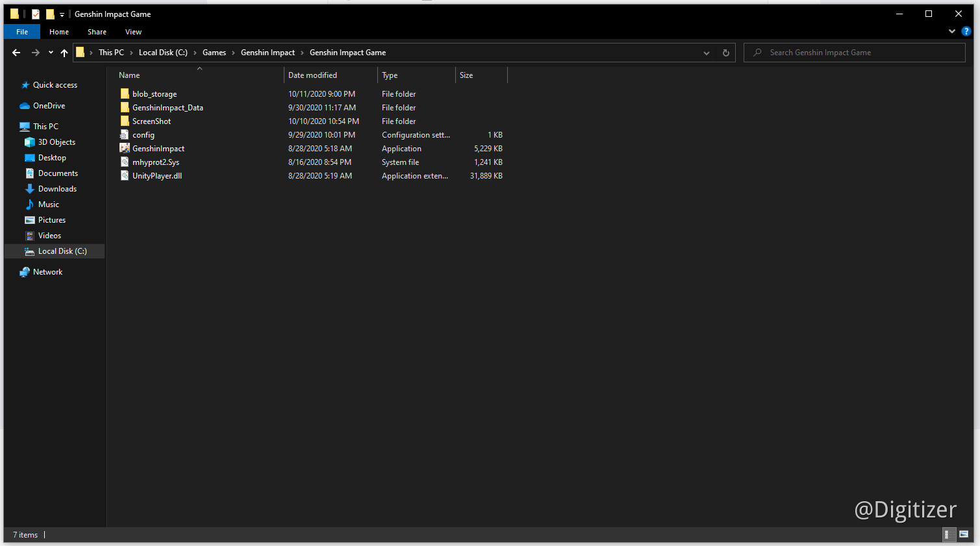Select the blob_storage folder name
Screen dimensions: 980x546
pyautogui.click(x=155, y=94)
